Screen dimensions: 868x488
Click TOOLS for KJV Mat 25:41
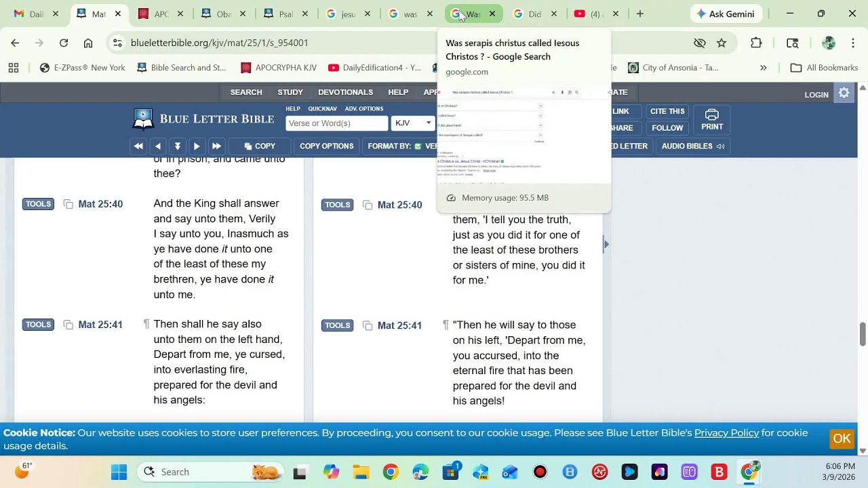point(38,325)
